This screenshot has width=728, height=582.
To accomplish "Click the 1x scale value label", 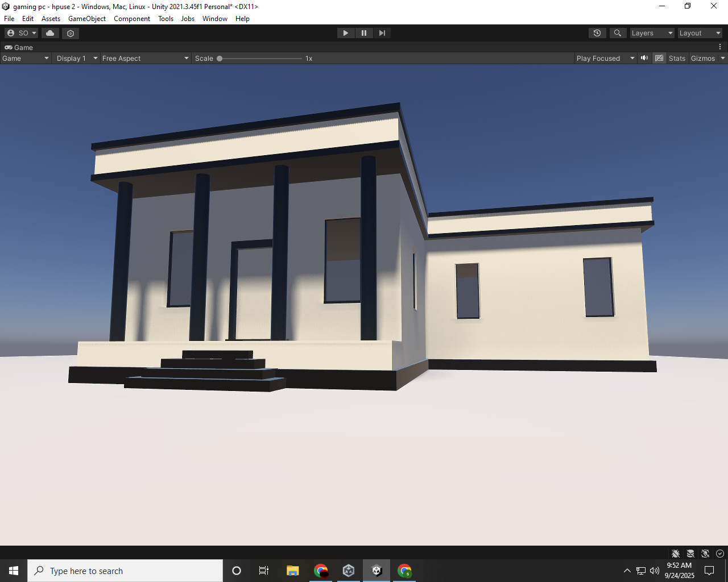I will tap(309, 58).
